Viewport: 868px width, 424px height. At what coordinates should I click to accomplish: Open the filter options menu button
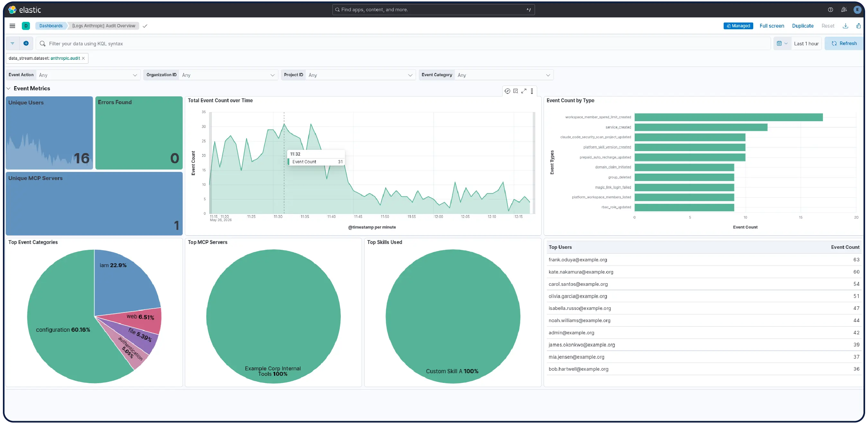13,43
